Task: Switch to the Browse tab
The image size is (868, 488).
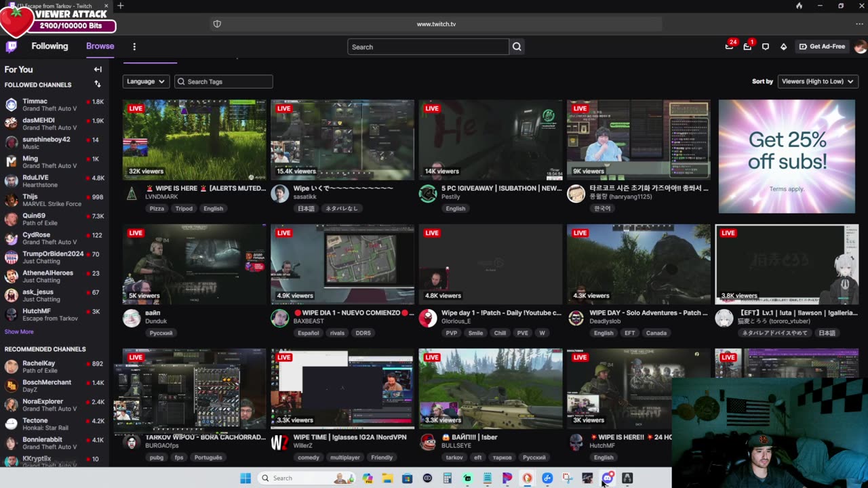Action: [x=100, y=46]
